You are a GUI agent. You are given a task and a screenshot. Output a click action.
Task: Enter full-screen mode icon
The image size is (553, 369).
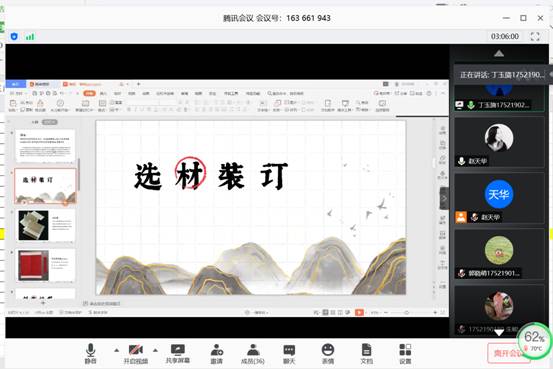point(535,36)
